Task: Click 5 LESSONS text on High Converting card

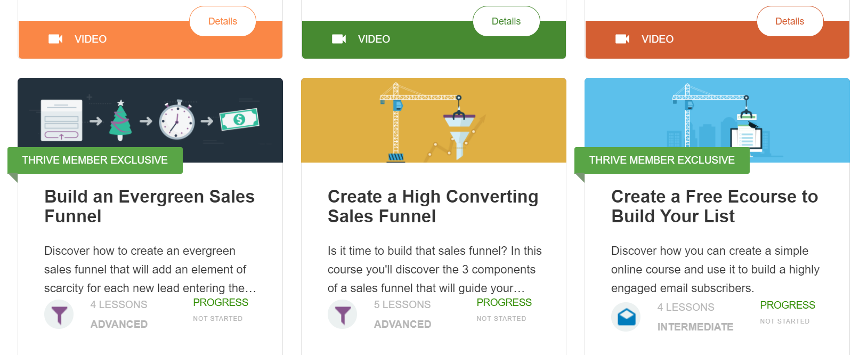Action: coord(402,305)
